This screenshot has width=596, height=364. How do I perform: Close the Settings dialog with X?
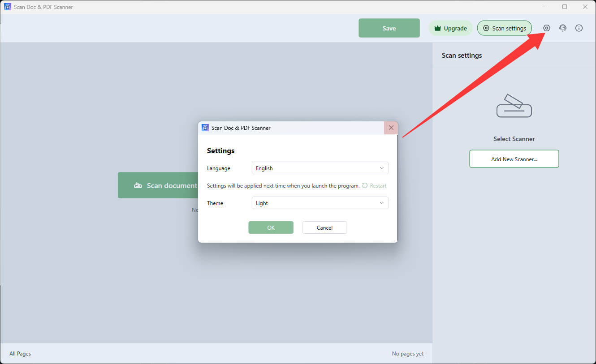pyautogui.click(x=391, y=128)
